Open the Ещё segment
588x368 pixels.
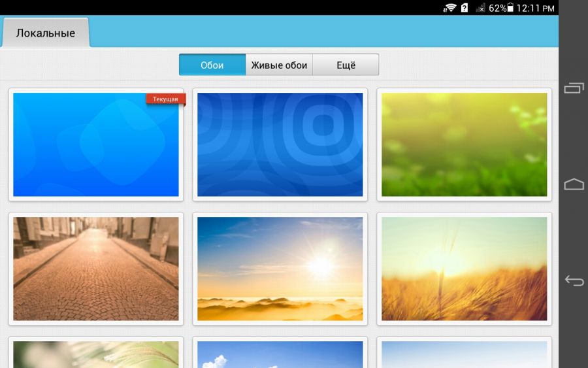(346, 65)
